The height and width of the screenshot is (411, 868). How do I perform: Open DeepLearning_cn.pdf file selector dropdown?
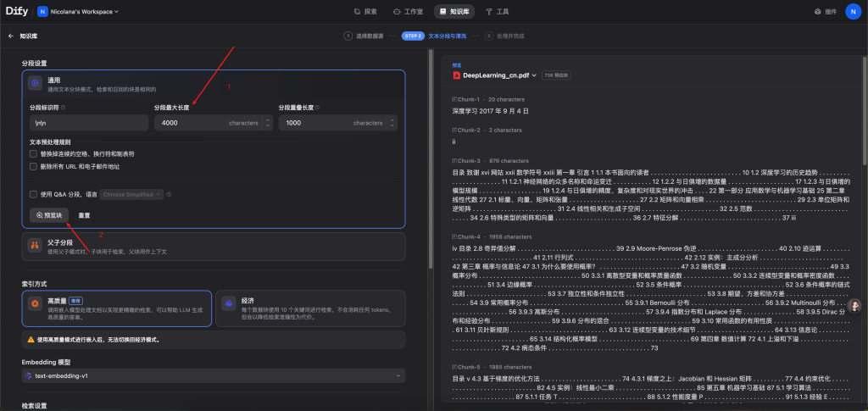tap(534, 75)
